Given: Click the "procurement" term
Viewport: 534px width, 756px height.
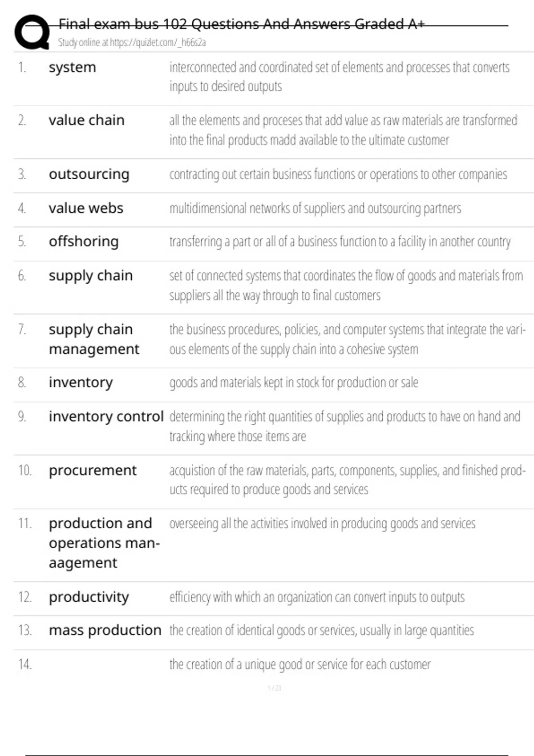Looking at the screenshot, I should (x=93, y=470).
